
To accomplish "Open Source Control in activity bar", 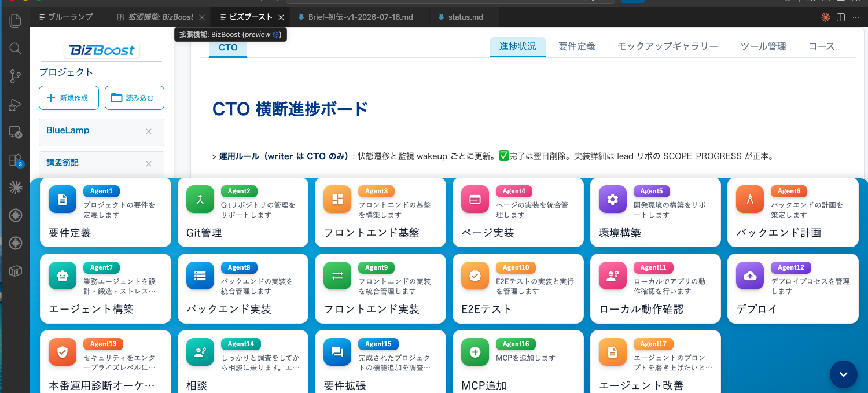I will [16, 76].
